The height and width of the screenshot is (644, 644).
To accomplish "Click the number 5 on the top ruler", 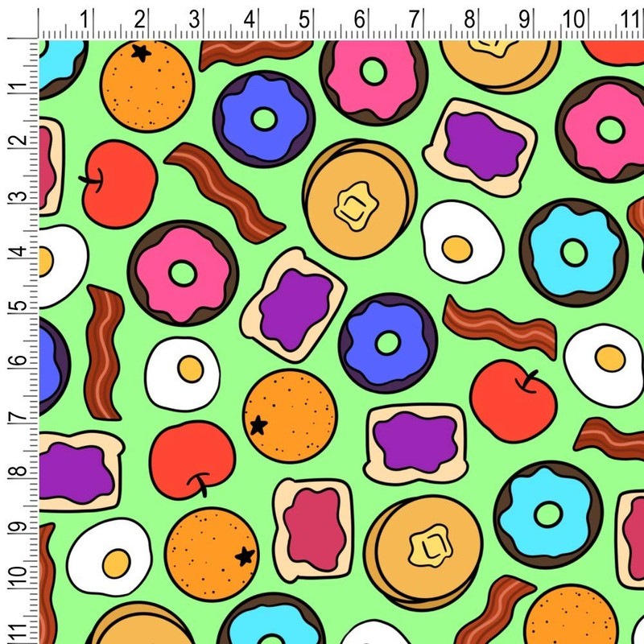I will (x=303, y=15).
